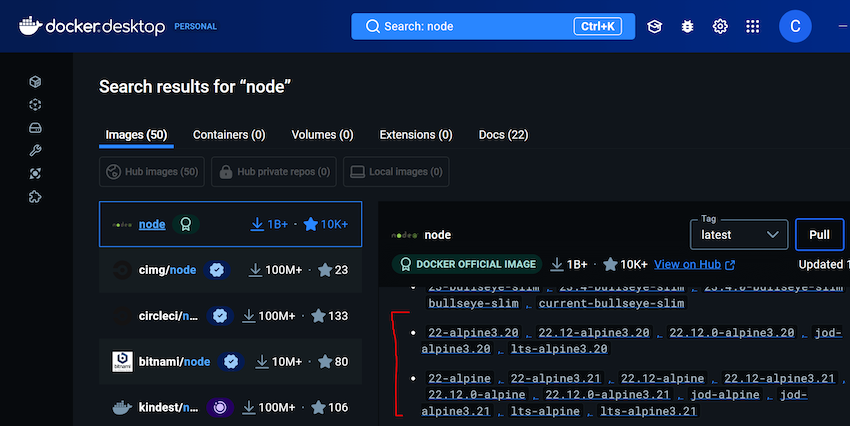Select cimg/node search result
This screenshot has width=850, height=426.
click(x=230, y=270)
